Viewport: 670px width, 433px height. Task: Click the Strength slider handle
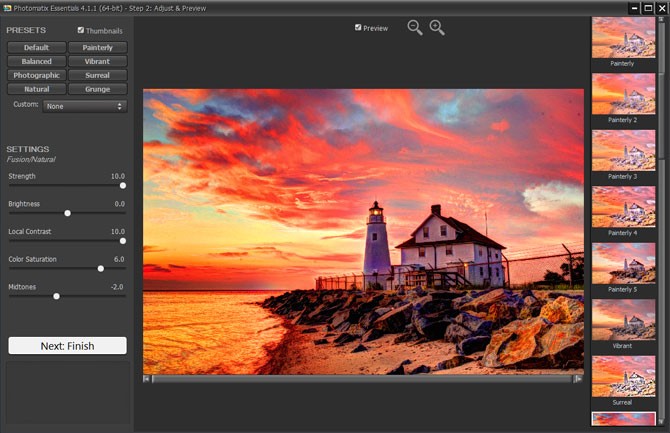tap(123, 185)
